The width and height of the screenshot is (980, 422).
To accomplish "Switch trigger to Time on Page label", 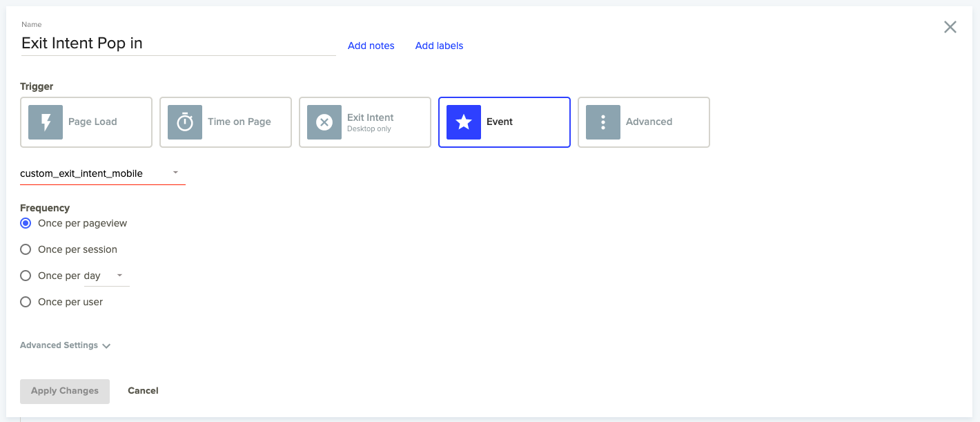I will (239, 122).
